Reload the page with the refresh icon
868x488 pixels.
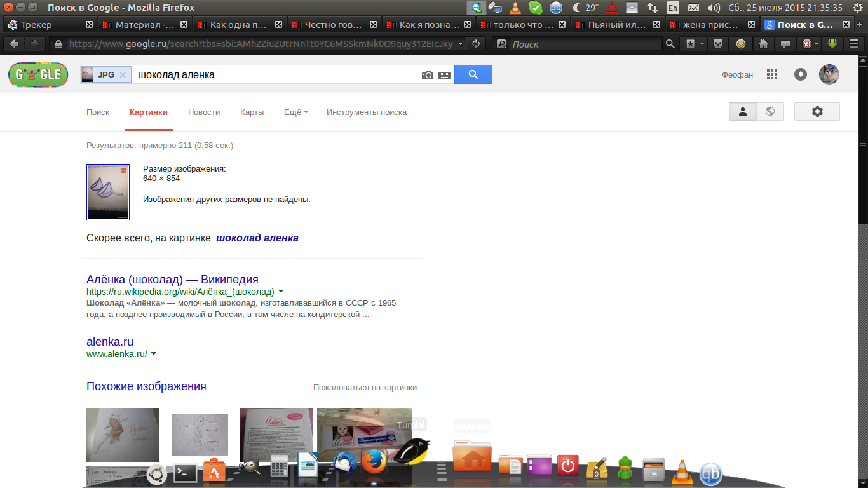pos(475,44)
